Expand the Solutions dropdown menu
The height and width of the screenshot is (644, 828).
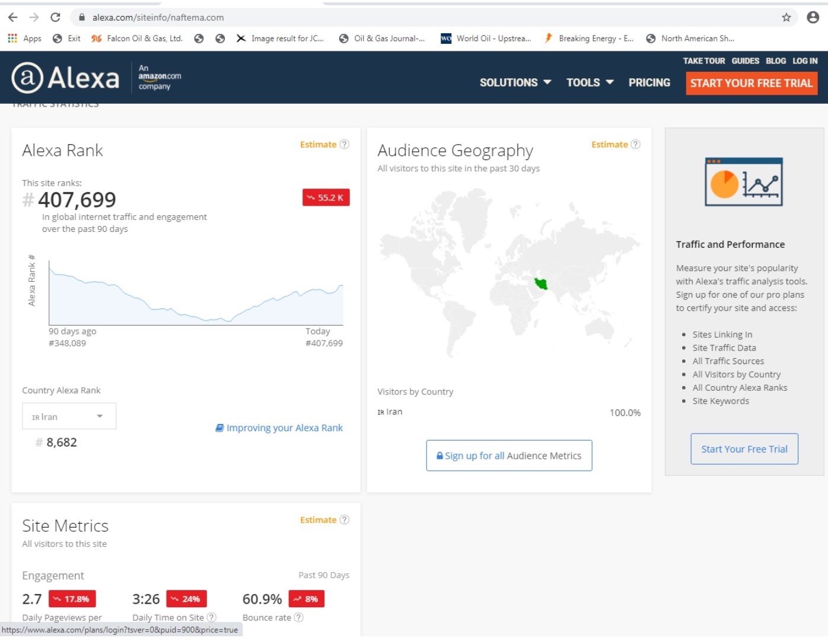click(x=515, y=82)
